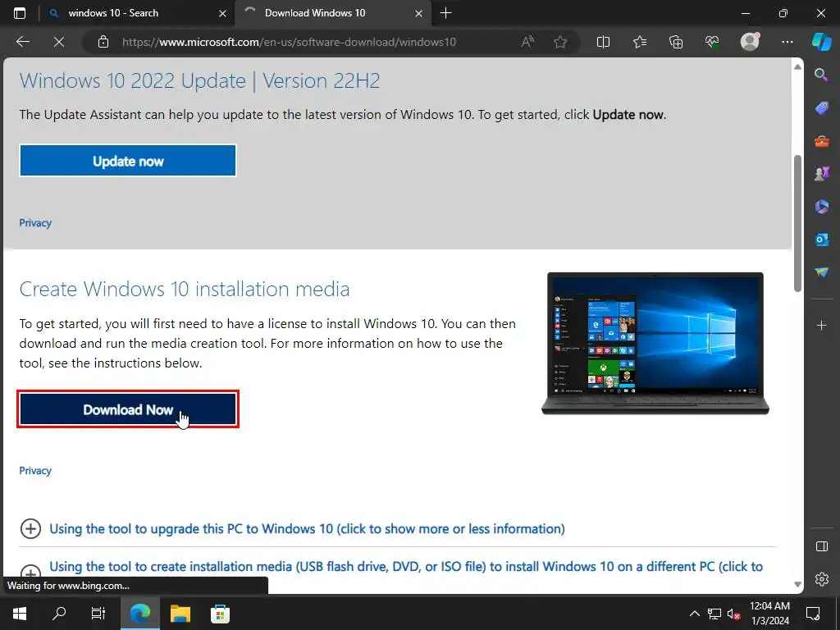Add a site to the sidebar

(x=822, y=325)
